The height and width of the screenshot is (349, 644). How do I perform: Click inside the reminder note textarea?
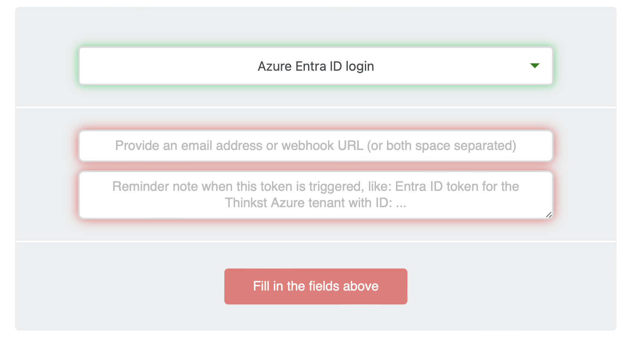pyautogui.click(x=316, y=195)
